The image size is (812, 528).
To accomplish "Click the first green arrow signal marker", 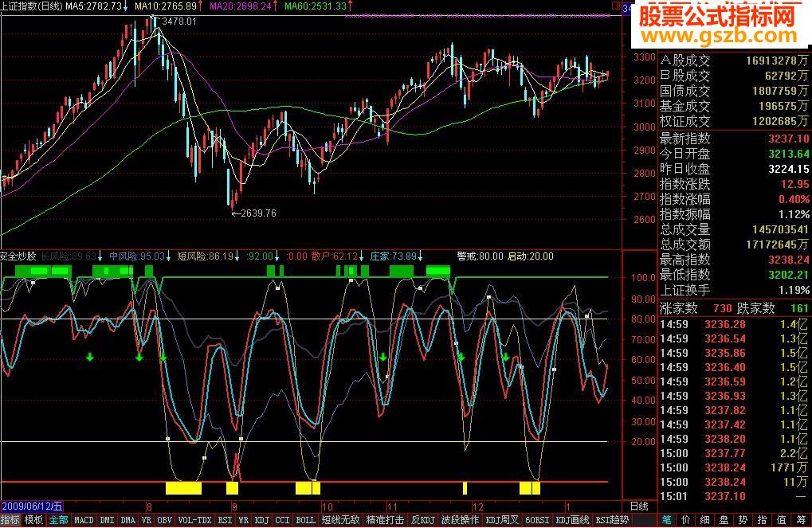I will [x=89, y=357].
